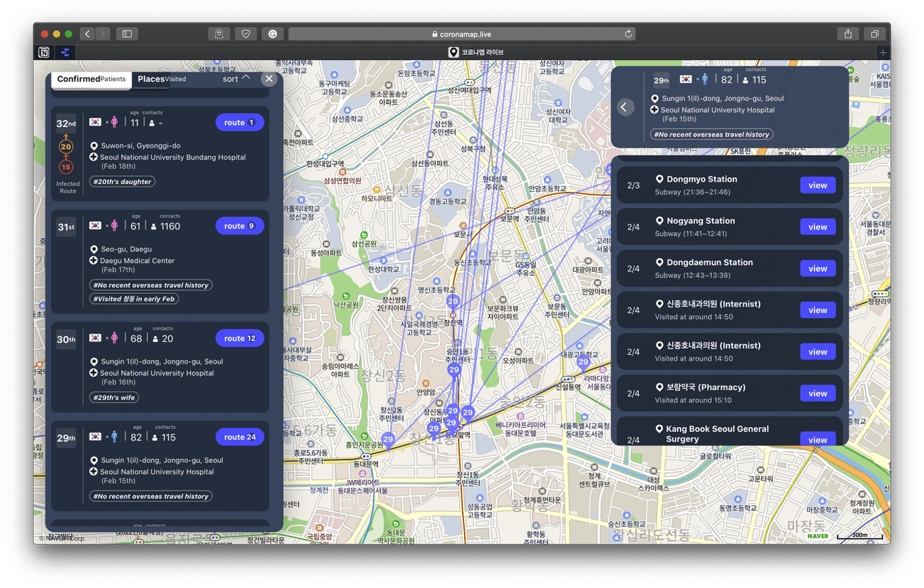Click 29 marker near 대광고등학교

pos(583,363)
